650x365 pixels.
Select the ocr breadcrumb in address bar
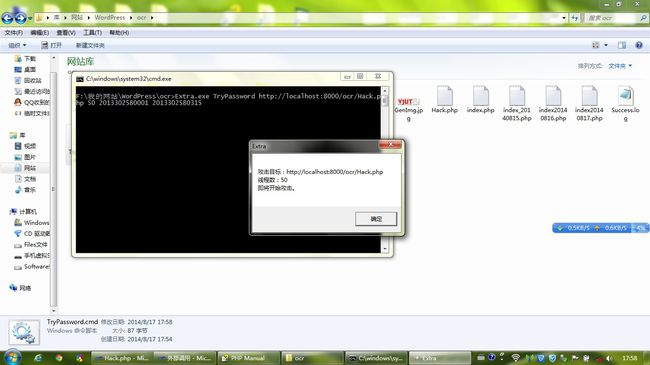pos(141,17)
